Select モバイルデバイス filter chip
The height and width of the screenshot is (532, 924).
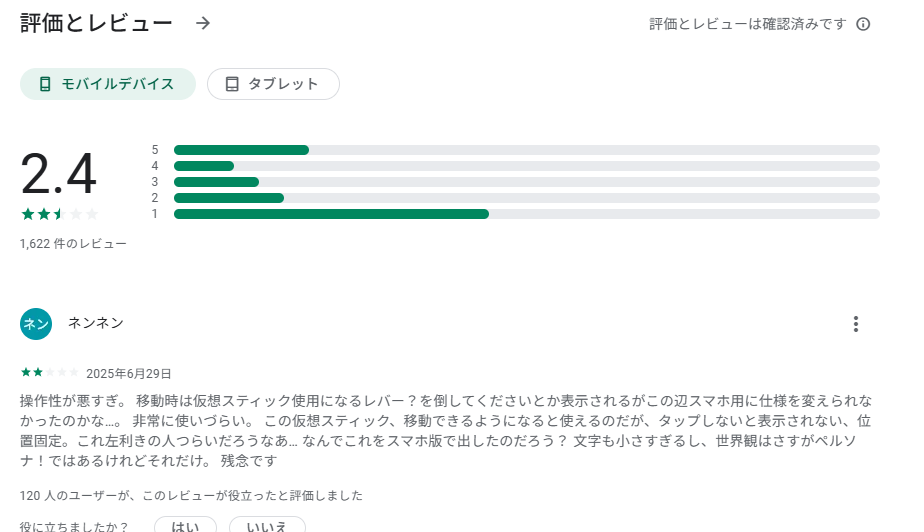point(108,84)
